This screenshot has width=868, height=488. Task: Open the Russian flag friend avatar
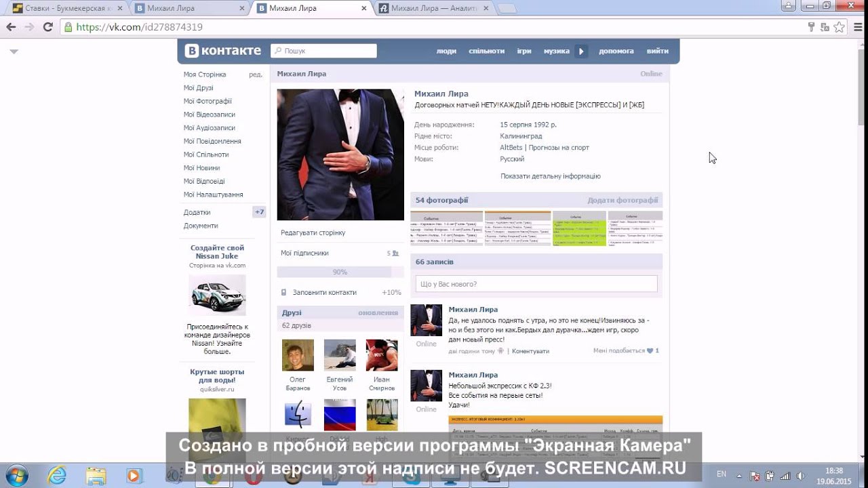click(x=340, y=415)
